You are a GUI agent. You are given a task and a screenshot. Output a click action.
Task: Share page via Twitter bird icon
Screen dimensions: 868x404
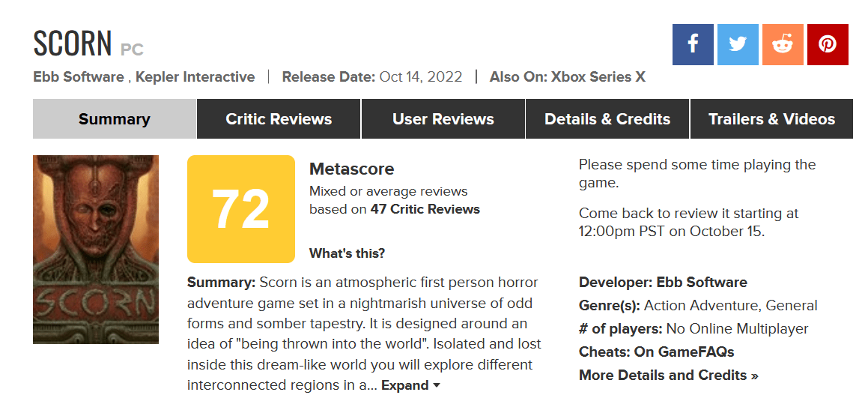(738, 44)
